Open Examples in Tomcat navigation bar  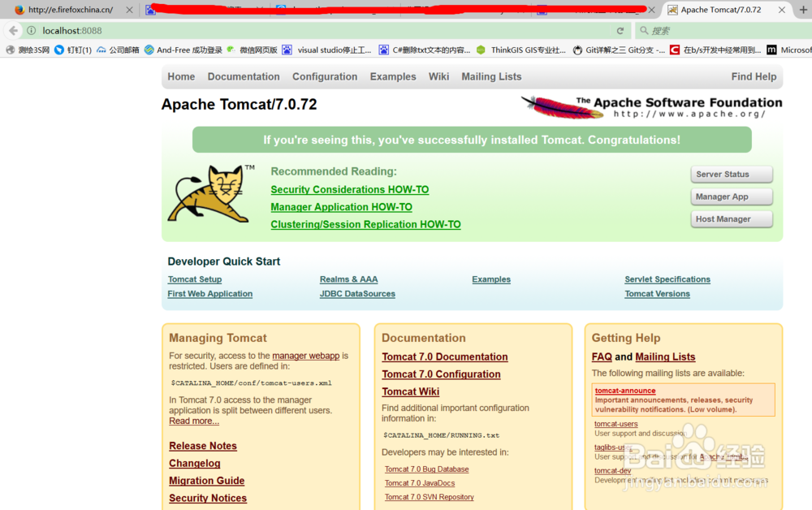coord(393,76)
